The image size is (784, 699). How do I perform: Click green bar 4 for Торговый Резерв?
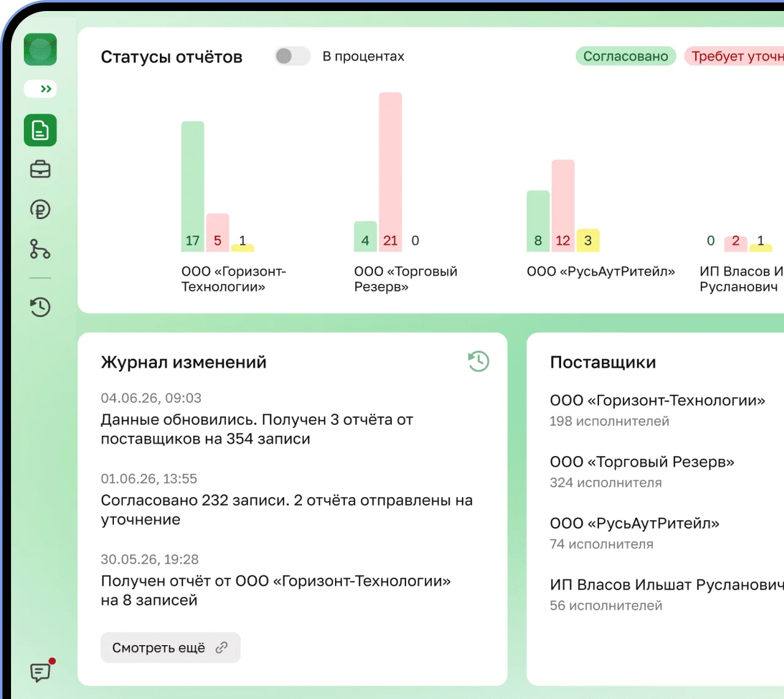click(365, 236)
